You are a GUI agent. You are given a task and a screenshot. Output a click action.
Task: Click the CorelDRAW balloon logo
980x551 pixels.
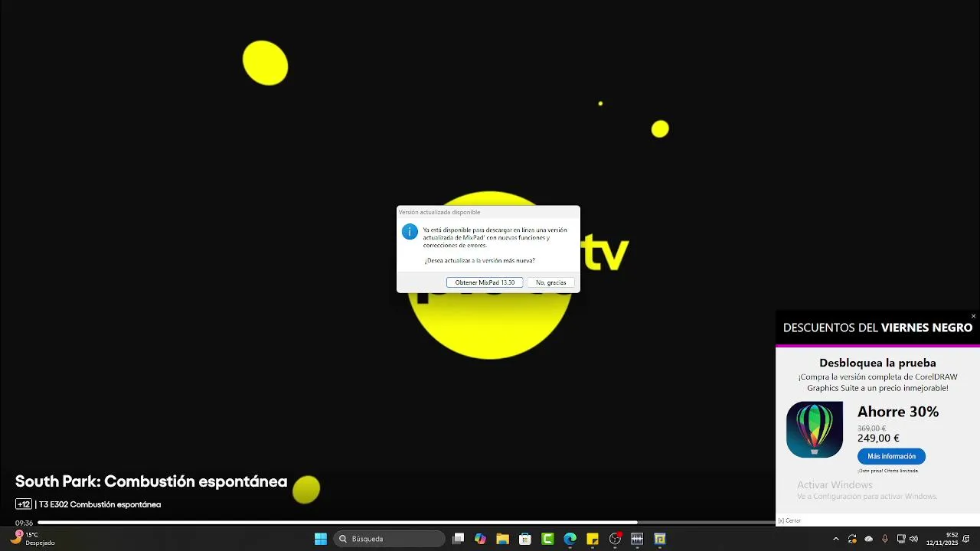click(815, 429)
